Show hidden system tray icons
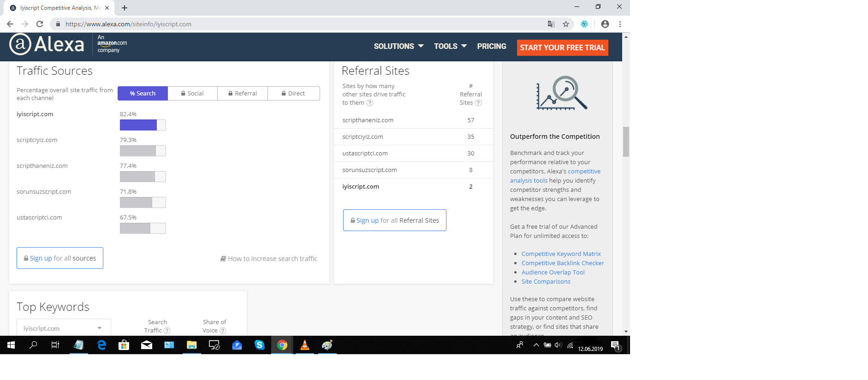This screenshot has height=380, width=868. coord(536,345)
